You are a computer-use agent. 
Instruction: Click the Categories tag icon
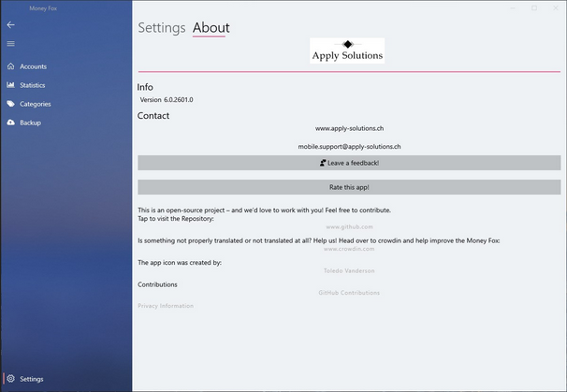click(x=11, y=104)
